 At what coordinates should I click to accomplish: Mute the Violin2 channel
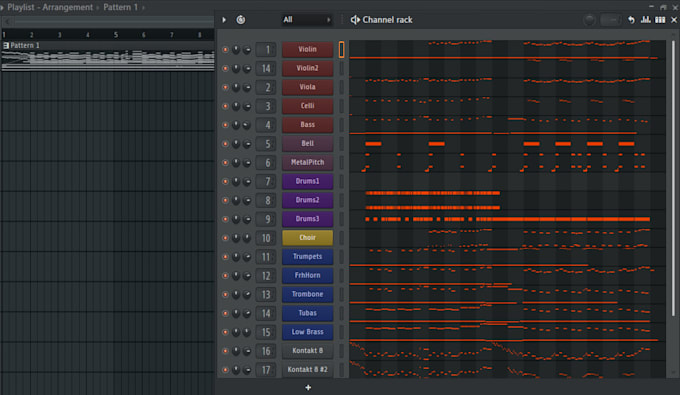[x=225, y=68]
